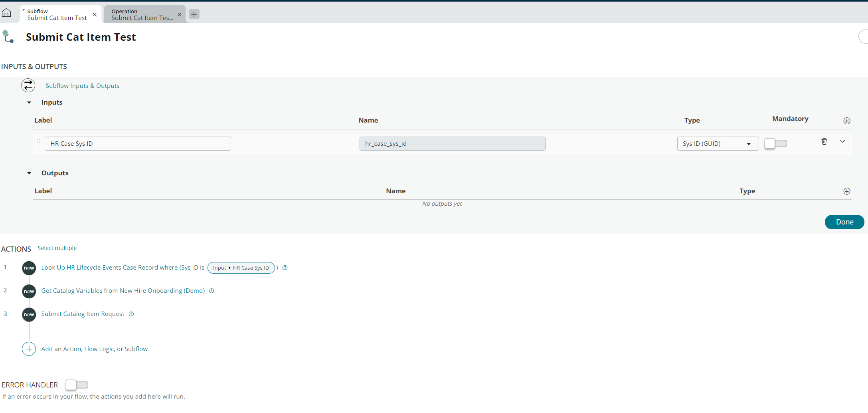Close the Subflow Submit Cat Item Test tab
The width and height of the screenshot is (868, 413).
95,15
